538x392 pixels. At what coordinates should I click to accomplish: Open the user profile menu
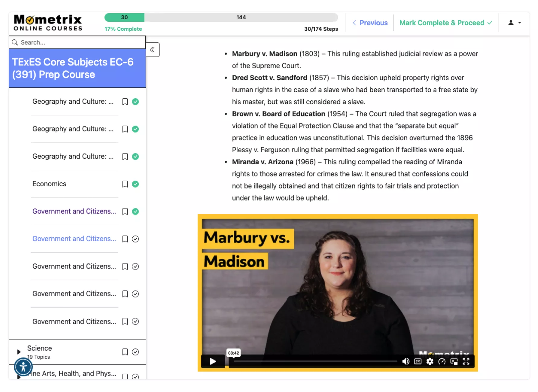click(514, 23)
